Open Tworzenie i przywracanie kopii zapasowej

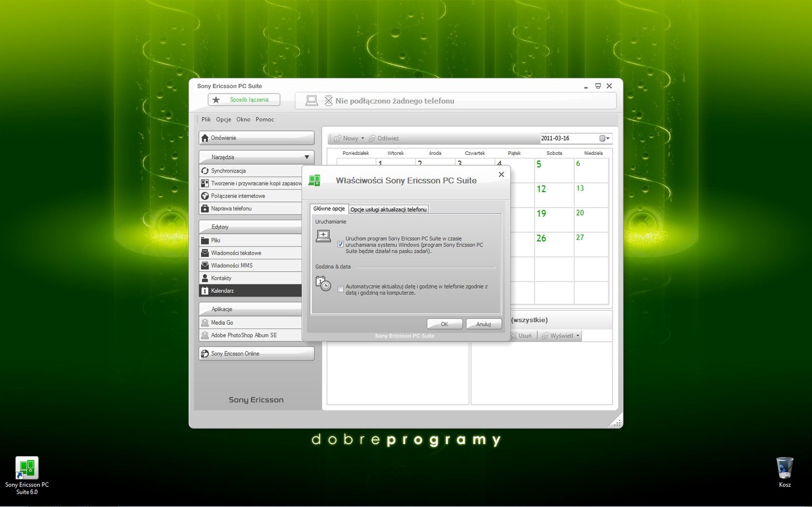pos(250,183)
